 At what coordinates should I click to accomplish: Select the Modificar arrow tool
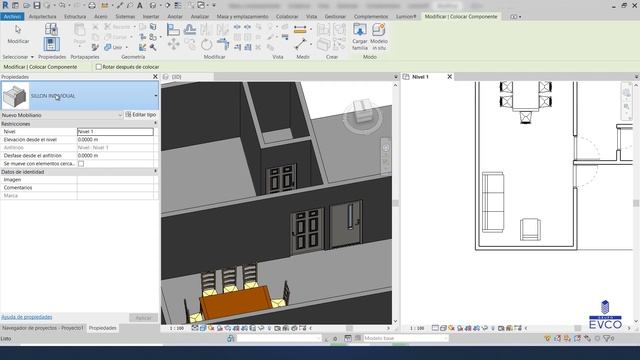18,34
